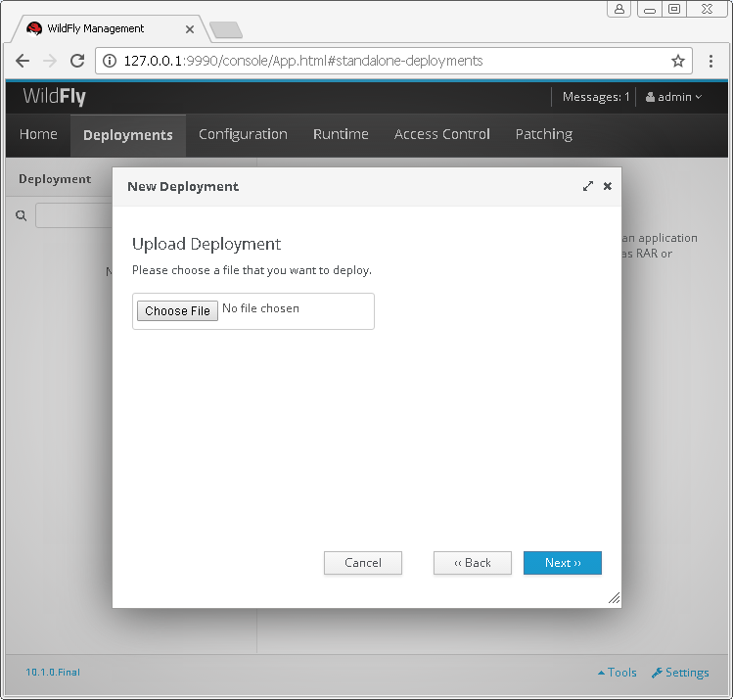The width and height of the screenshot is (733, 700).
Task: Go to the Home tab
Action: [x=38, y=135]
